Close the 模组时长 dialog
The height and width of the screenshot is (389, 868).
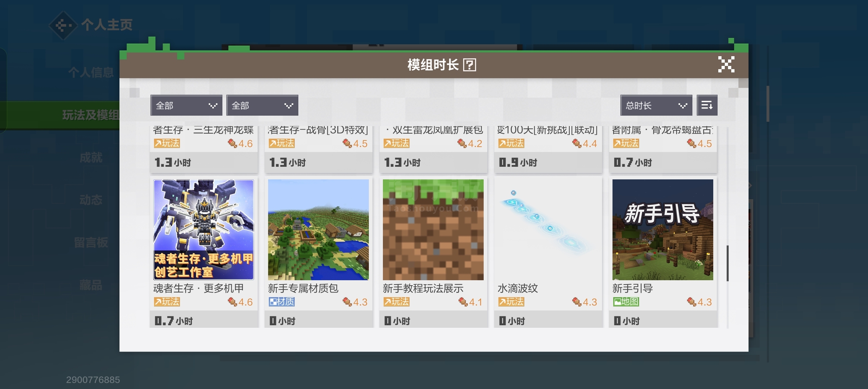coord(726,64)
